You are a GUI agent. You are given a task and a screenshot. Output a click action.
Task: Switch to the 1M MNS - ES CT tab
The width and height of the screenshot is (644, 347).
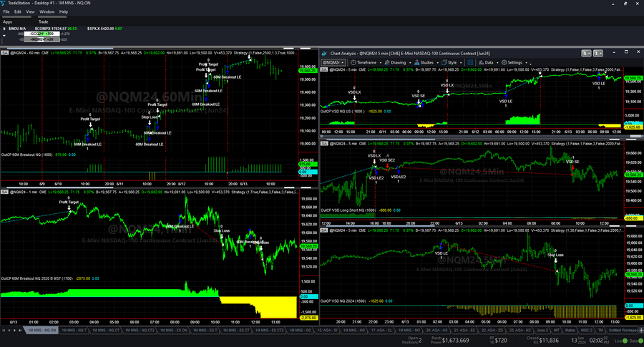coord(236,330)
